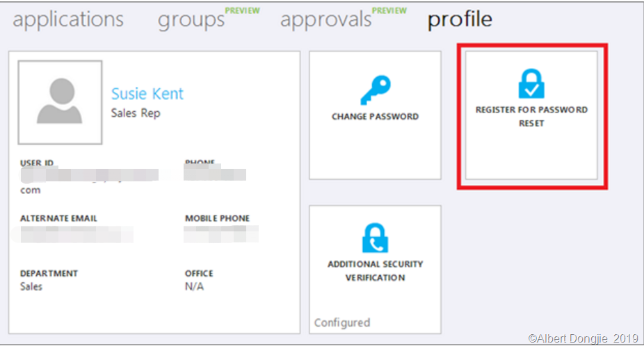Click the Susie Kent name link
Image resolution: width=644 pixels, height=346 pixels.
pos(147,94)
